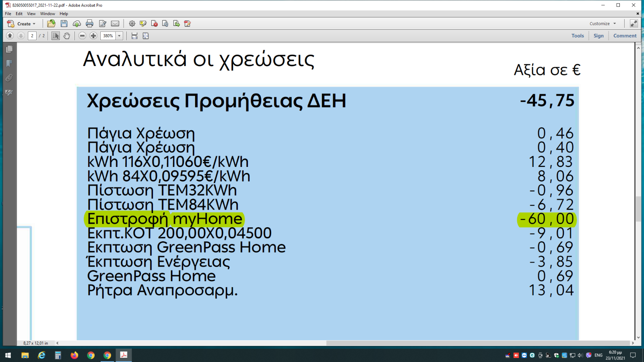Open the Sign pane
The height and width of the screenshot is (362, 644).
pyautogui.click(x=599, y=36)
